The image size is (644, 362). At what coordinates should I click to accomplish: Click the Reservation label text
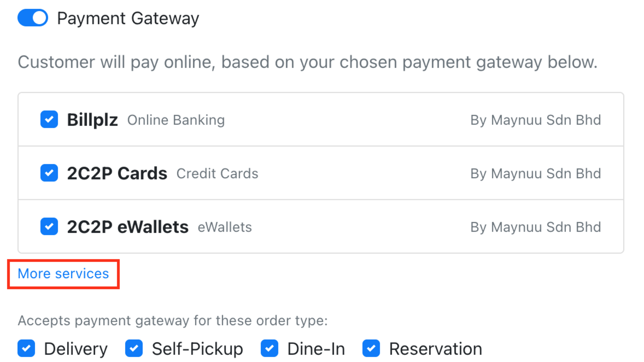[x=435, y=349]
